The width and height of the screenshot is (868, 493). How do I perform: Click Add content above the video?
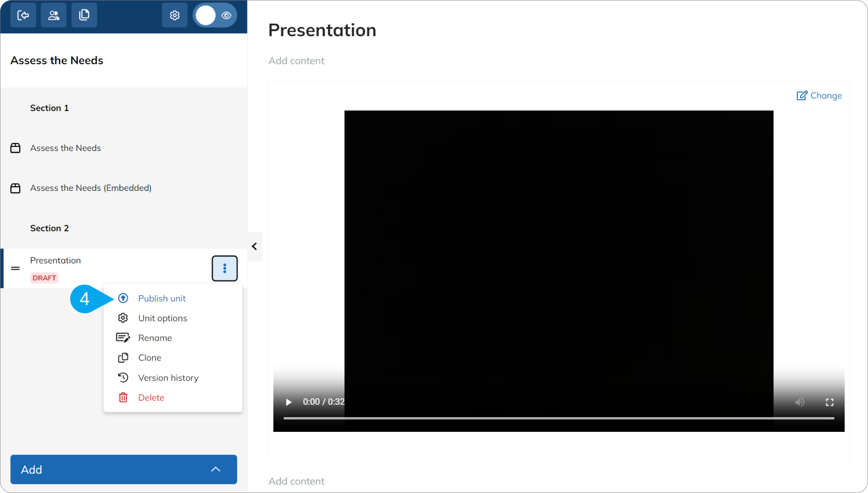click(296, 61)
